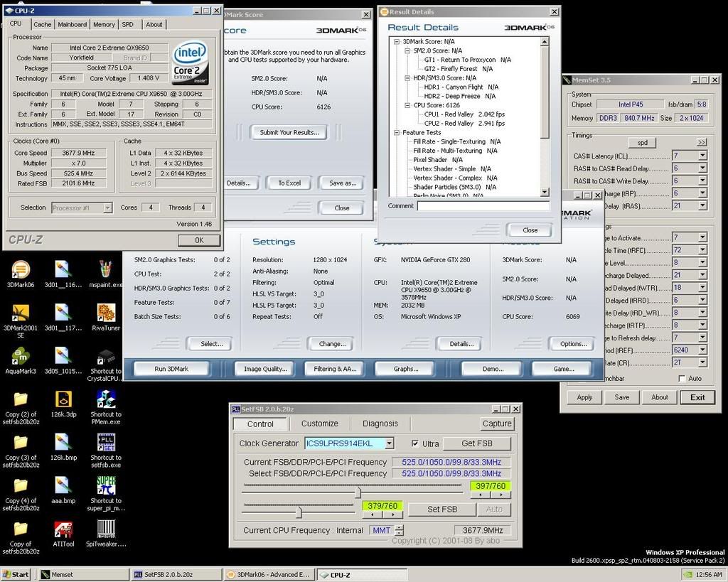This screenshot has height=582, width=728.
Task: Switch to 3DMark06 Advanced in the taskbar
Action: [x=269, y=575]
